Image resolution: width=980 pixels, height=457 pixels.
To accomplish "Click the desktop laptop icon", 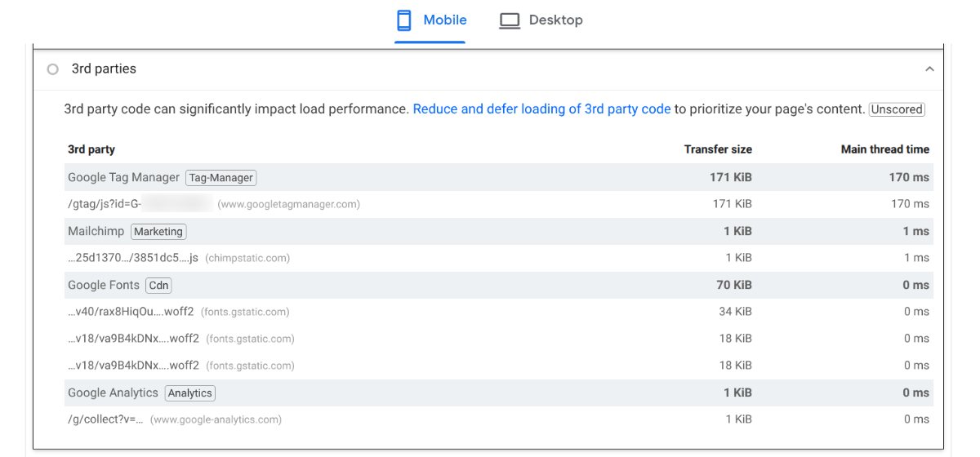I will coord(510,20).
